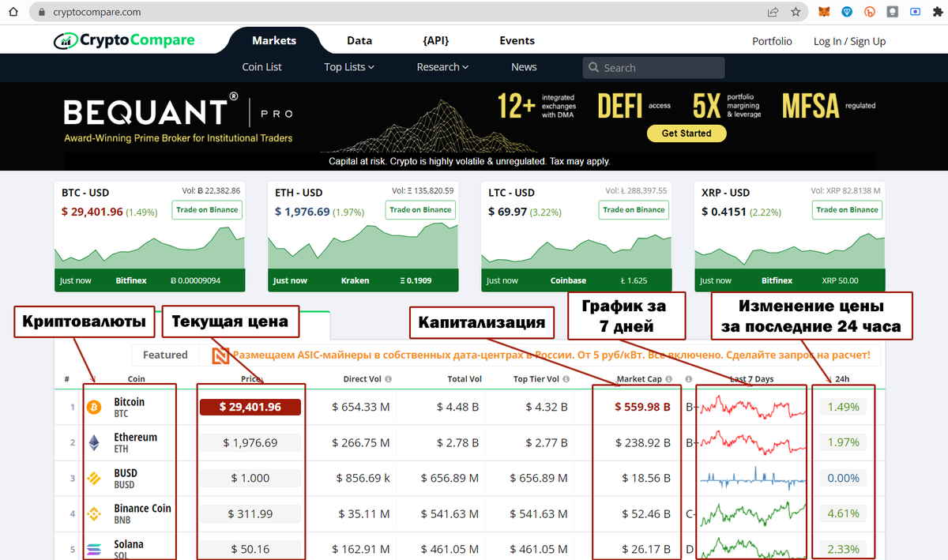The image size is (948, 560).
Task: Open the MetaMask fox extension
Action: tap(825, 12)
